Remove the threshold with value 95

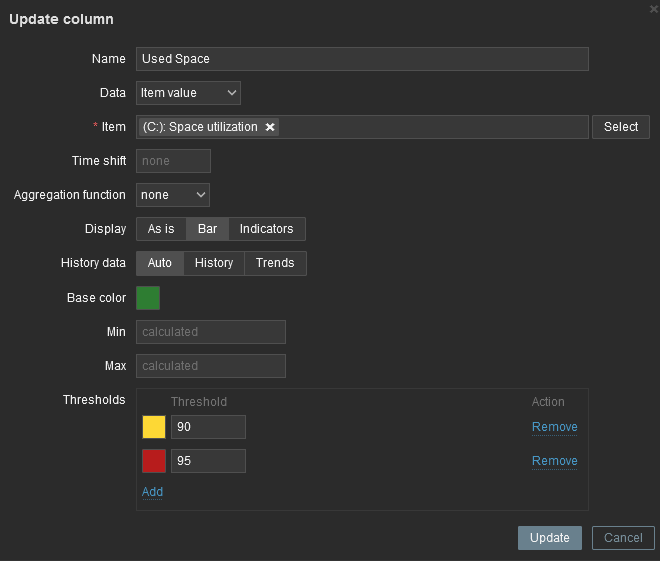point(554,461)
